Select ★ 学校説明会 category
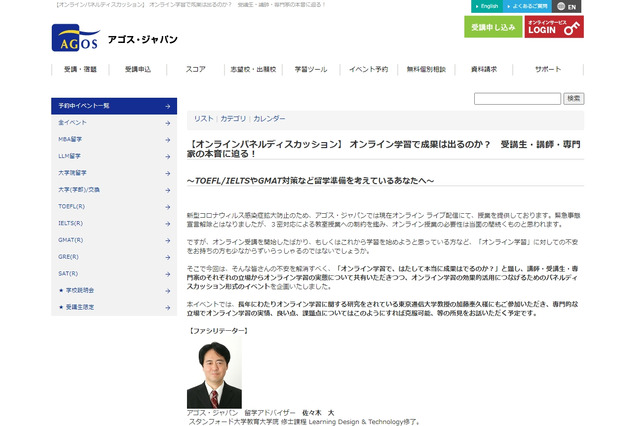 coord(114,290)
